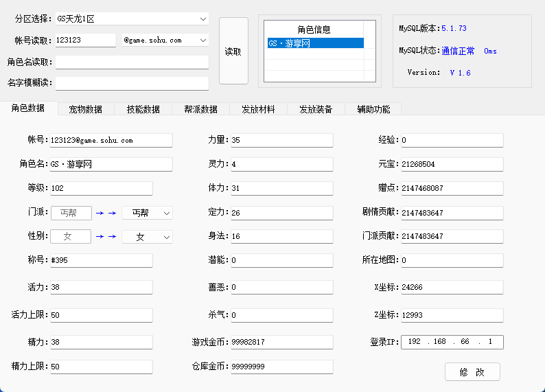The image size is (545, 392).
Task: Switch to the 宠物数据 tab
Action: (86, 109)
